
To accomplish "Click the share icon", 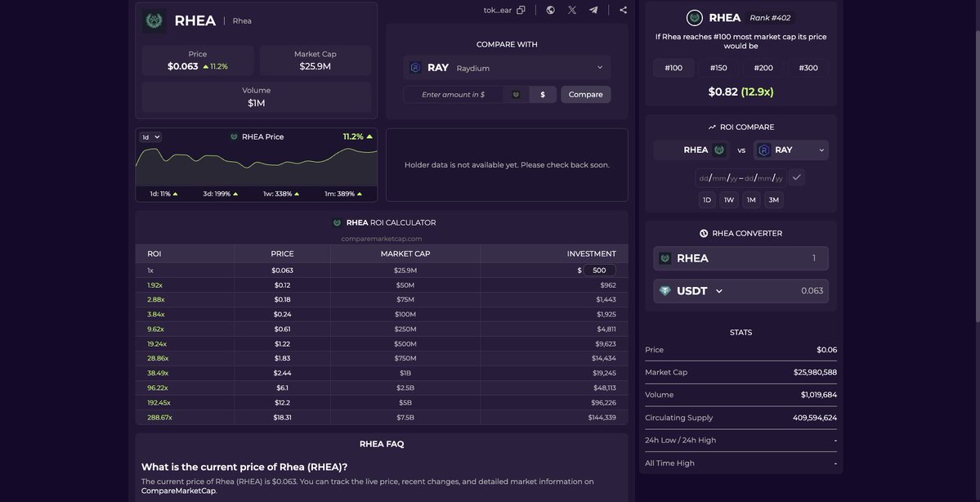I will [623, 10].
